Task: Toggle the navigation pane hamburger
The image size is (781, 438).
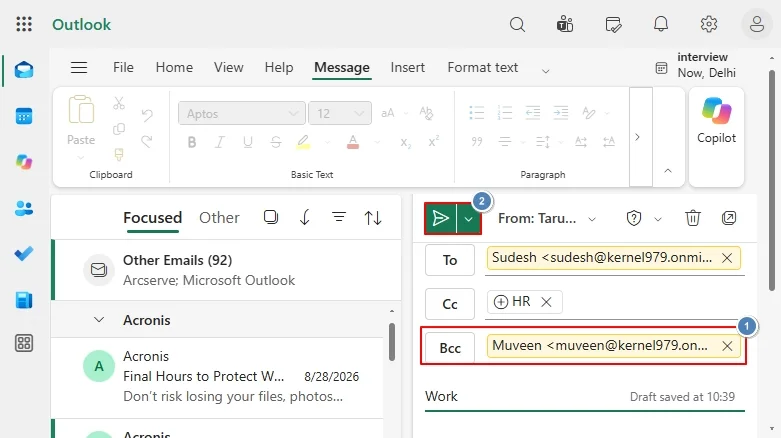Action: [x=79, y=67]
